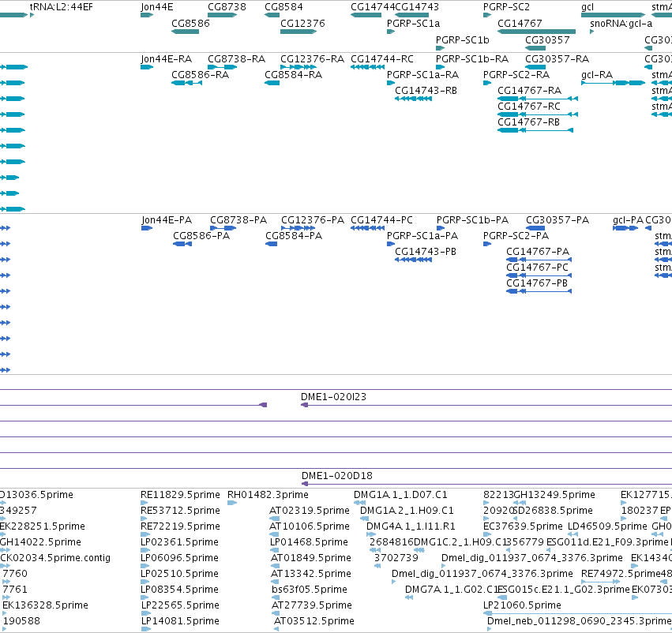Select the Jon44E gene label
The image size is (672, 633).
pos(157,7)
